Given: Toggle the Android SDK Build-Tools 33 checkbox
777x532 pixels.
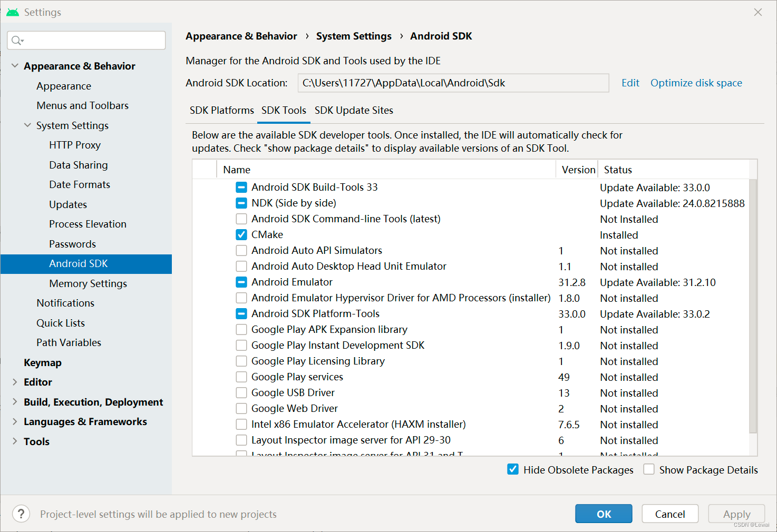Looking at the screenshot, I should click(x=241, y=187).
